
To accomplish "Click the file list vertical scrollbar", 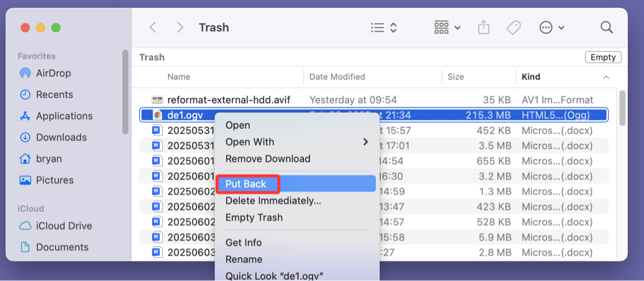I will [x=622, y=108].
